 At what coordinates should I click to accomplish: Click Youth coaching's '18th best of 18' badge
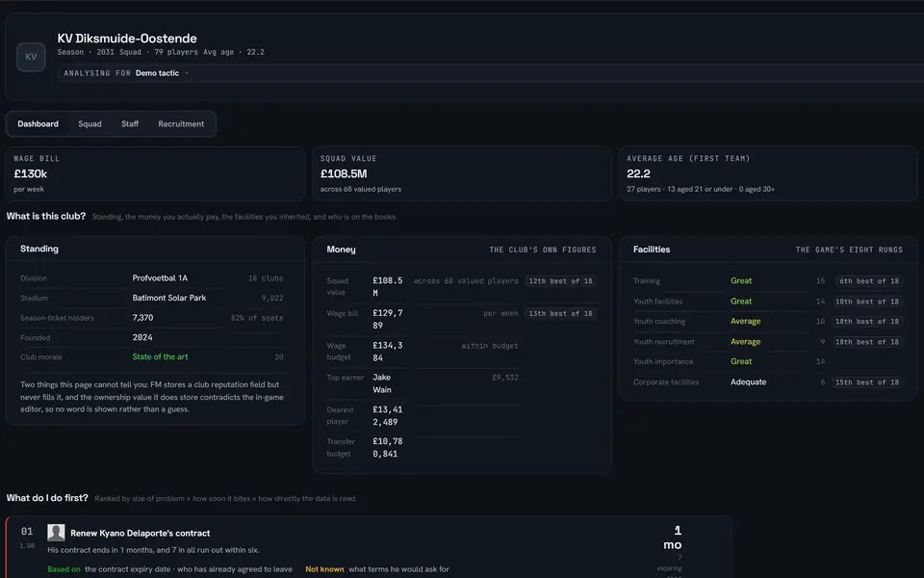click(867, 322)
